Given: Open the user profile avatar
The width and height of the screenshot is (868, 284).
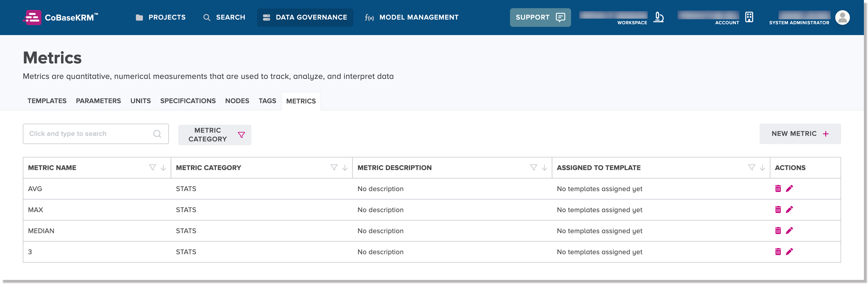Looking at the screenshot, I should [x=842, y=18].
